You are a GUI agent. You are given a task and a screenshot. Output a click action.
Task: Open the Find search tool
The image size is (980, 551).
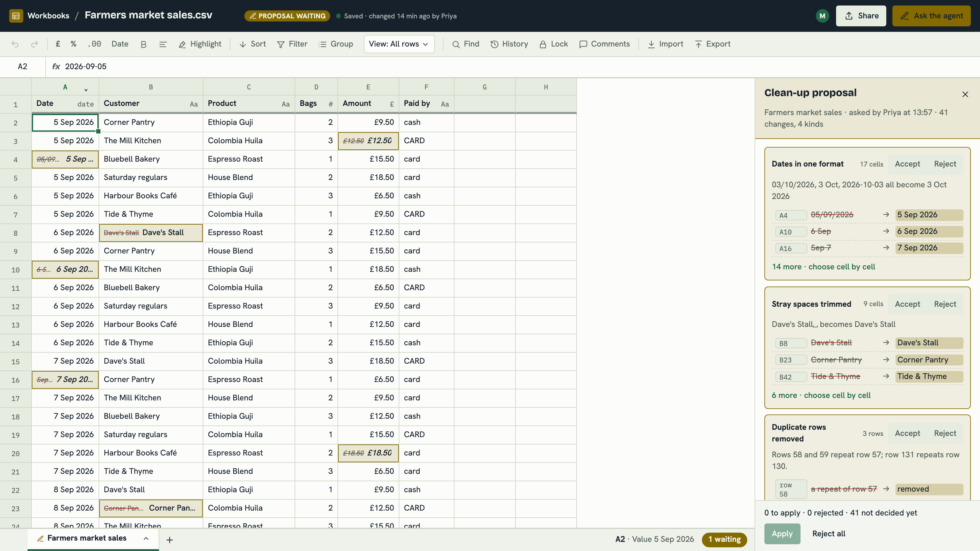click(x=466, y=44)
